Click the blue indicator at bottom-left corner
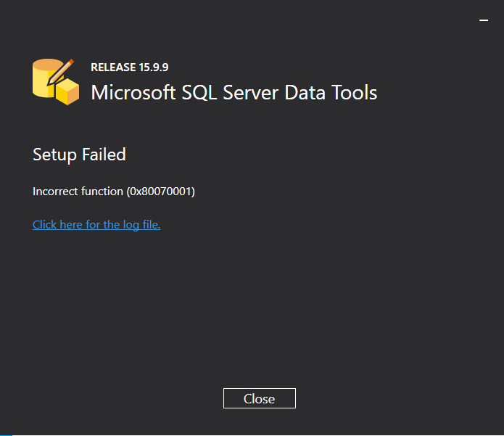504x436 pixels. coord(6,435)
